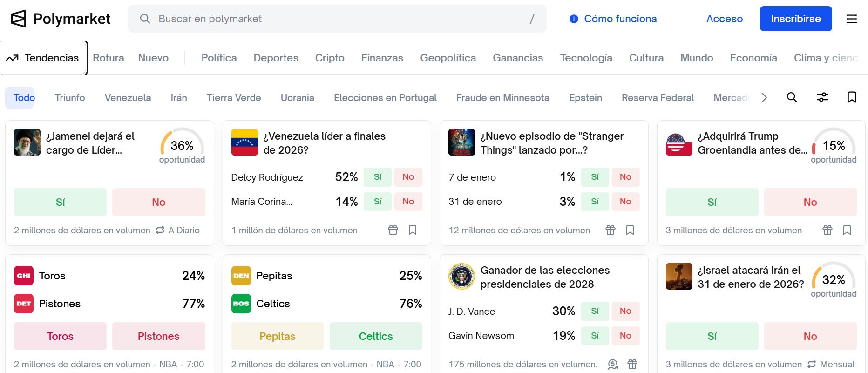Bookmark the Stranger Things market
The width and height of the screenshot is (868, 373).
pos(631,230)
